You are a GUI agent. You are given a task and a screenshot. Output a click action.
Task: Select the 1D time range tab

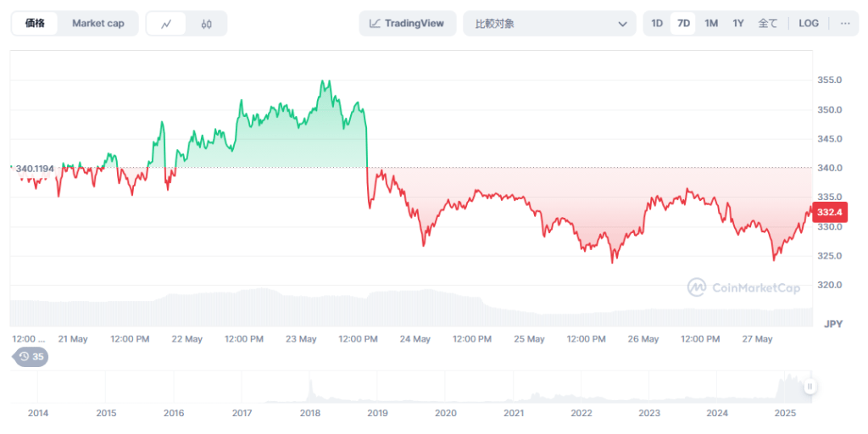657,24
